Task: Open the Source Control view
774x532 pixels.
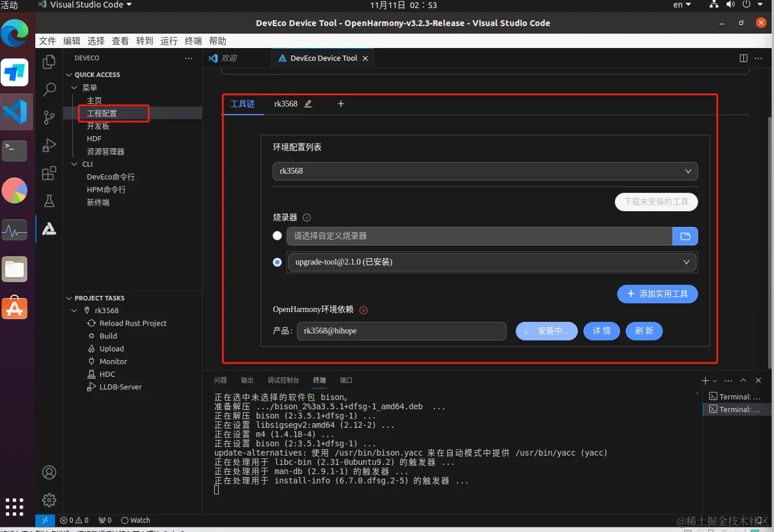Action: coord(49,118)
